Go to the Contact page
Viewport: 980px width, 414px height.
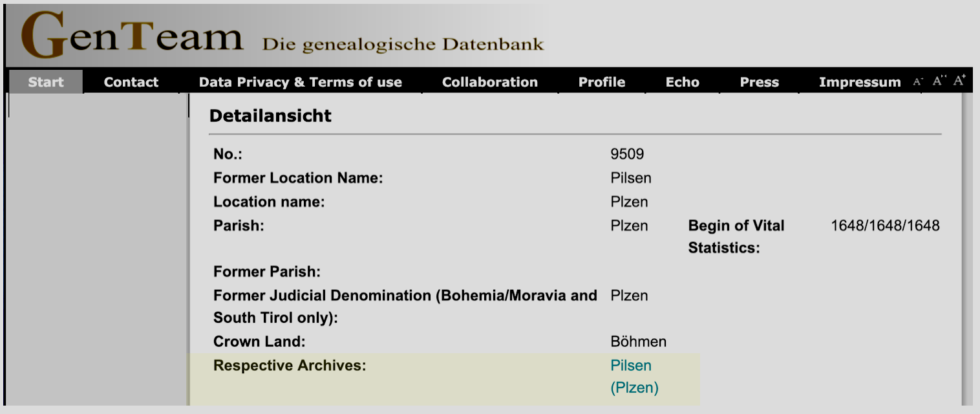(x=131, y=82)
